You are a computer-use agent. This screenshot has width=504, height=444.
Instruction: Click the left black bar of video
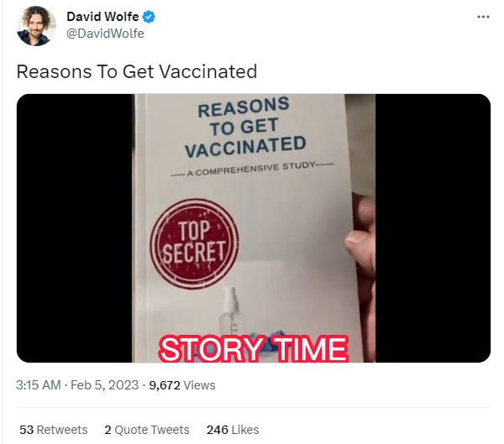(74, 228)
